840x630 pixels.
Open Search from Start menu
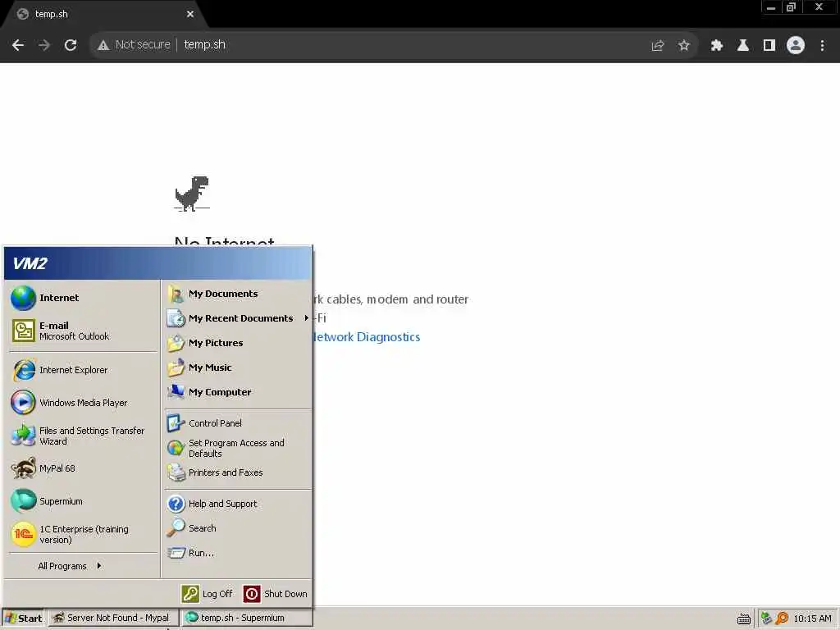point(238,528)
